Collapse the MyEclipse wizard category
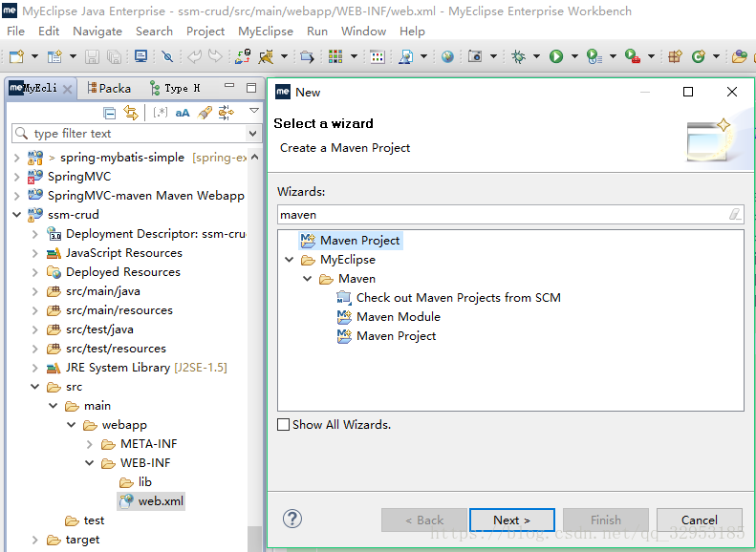The height and width of the screenshot is (552, 756). [290, 260]
